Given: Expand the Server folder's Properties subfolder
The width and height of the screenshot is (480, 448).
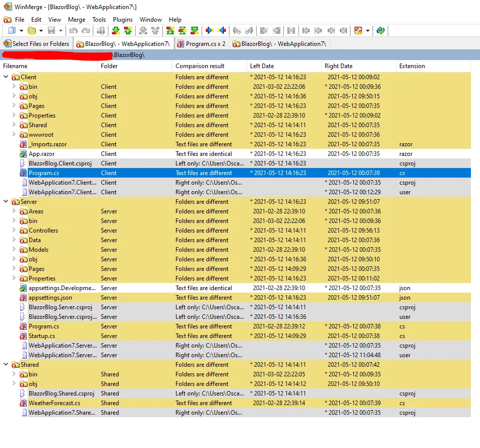Looking at the screenshot, I should point(14,278).
